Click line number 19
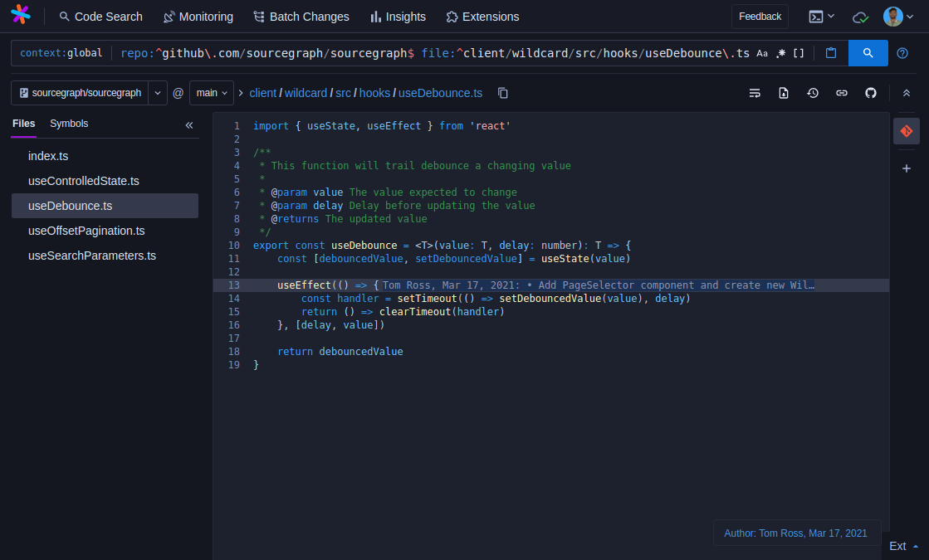Image resolution: width=929 pixels, height=560 pixels. click(x=233, y=365)
